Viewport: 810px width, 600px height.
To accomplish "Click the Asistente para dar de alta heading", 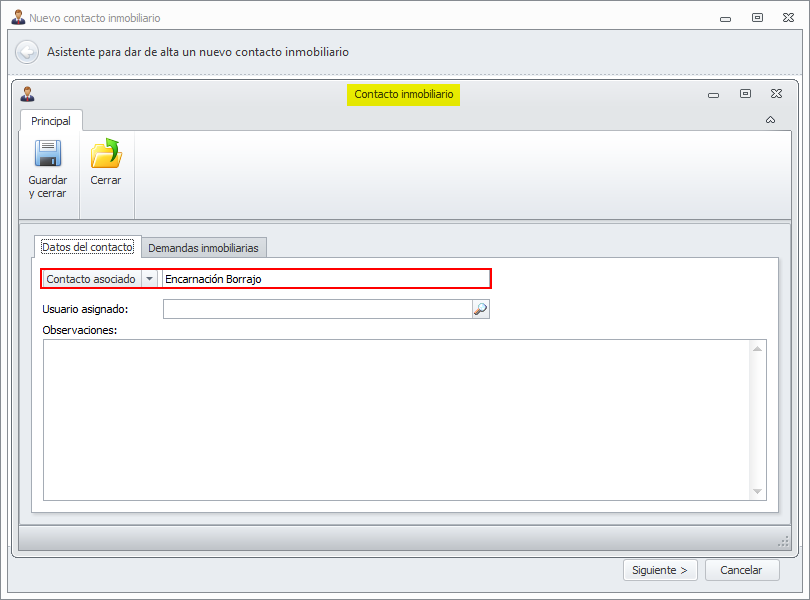I will pyautogui.click(x=198, y=52).
